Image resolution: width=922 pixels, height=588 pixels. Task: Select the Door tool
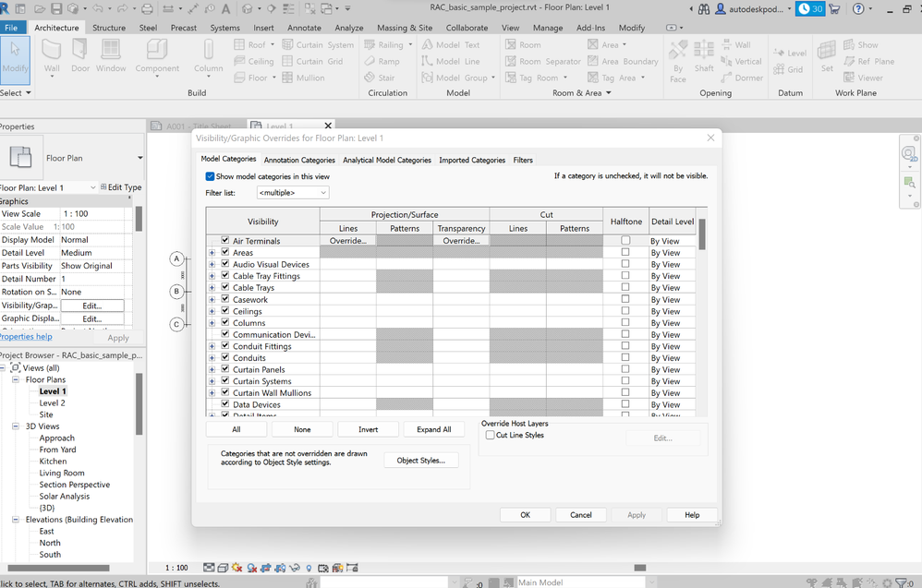pos(80,56)
